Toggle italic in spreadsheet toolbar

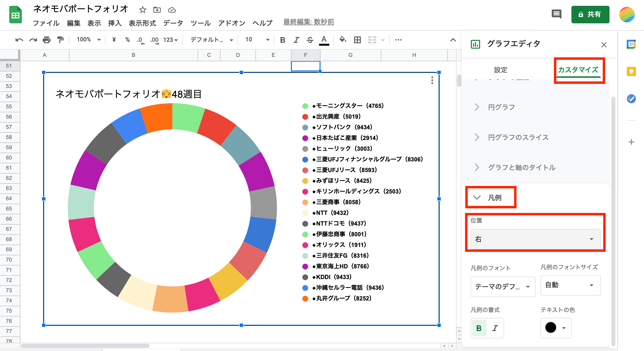tap(297, 40)
